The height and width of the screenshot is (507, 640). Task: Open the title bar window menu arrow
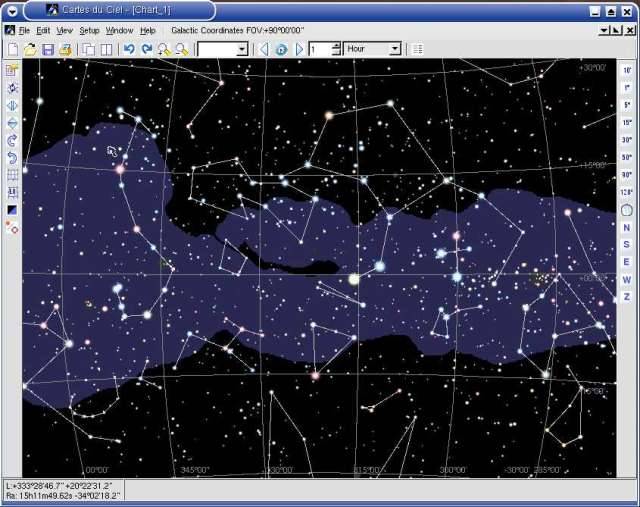pyautogui.click(x=12, y=11)
